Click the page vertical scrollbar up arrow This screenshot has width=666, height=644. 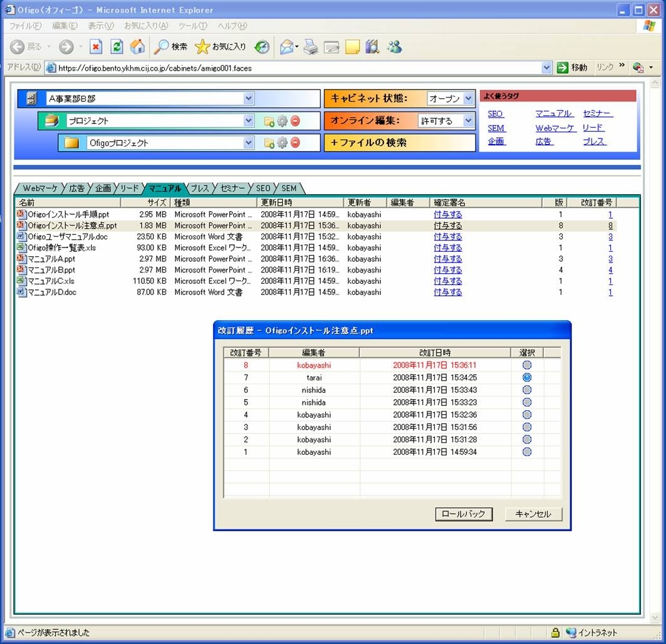(655, 82)
